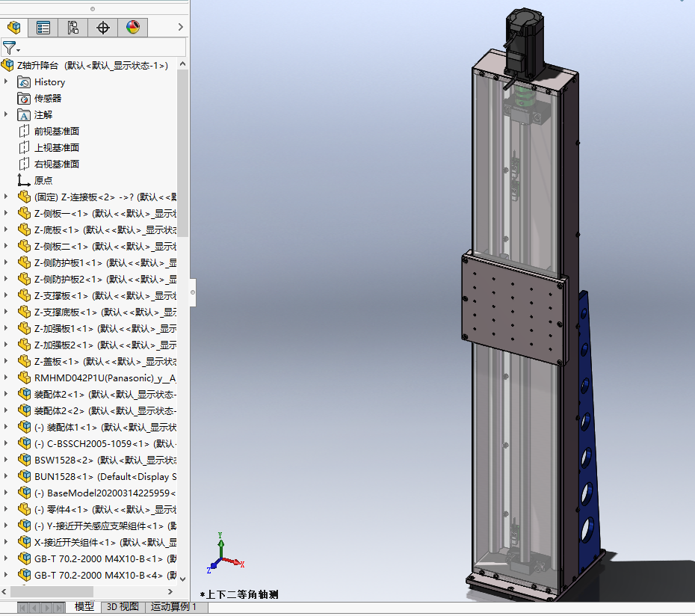Screen dimensions: 695x616
Task: Select the 传感器 sensors icon
Action: (x=23, y=99)
